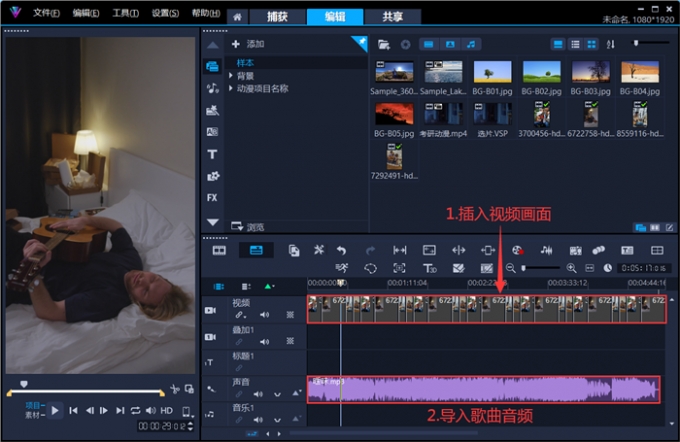This screenshot has height=442, width=680.
Task: Mute the 视频 track speaker
Action: point(264,315)
